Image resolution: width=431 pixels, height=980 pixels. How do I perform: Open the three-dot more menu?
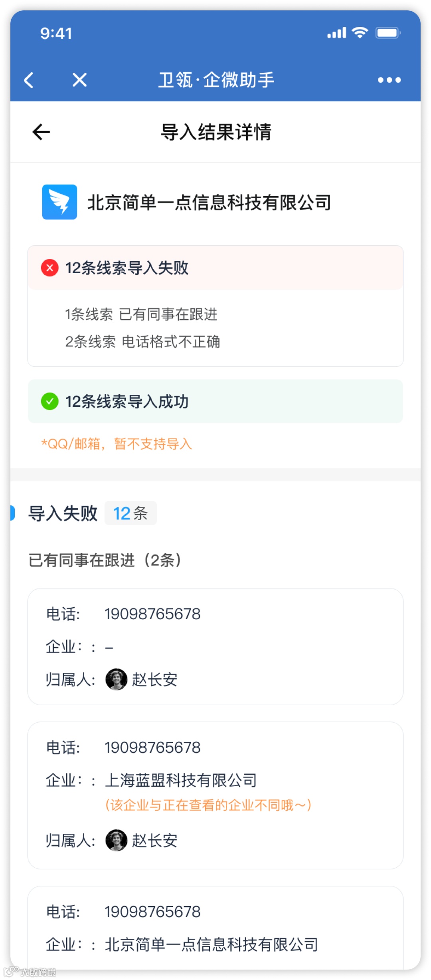click(x=389, y=80)
